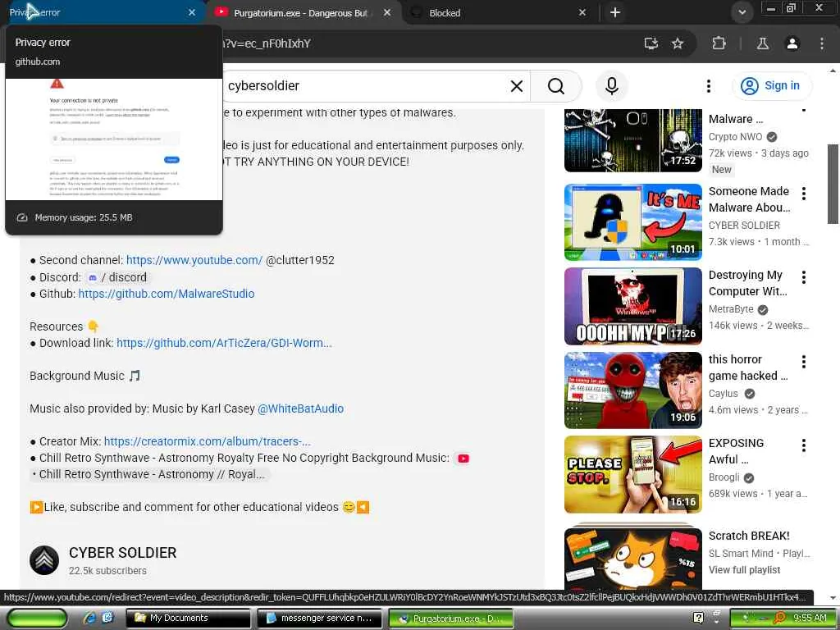Open a new browser tab

point(615,12)
